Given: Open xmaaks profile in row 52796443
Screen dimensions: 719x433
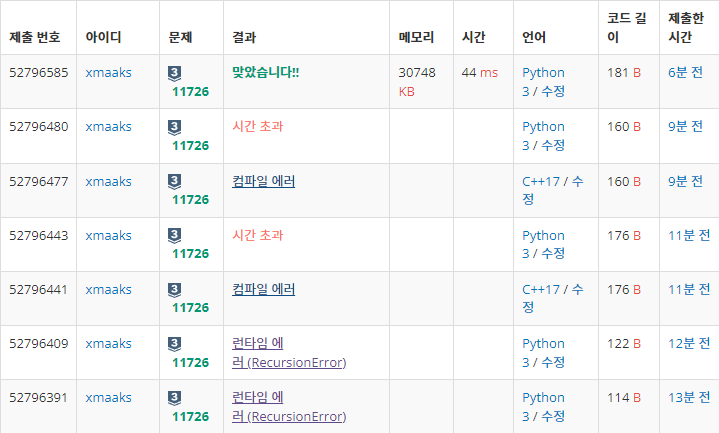Looking at the screenshot, I should [109, 236].
